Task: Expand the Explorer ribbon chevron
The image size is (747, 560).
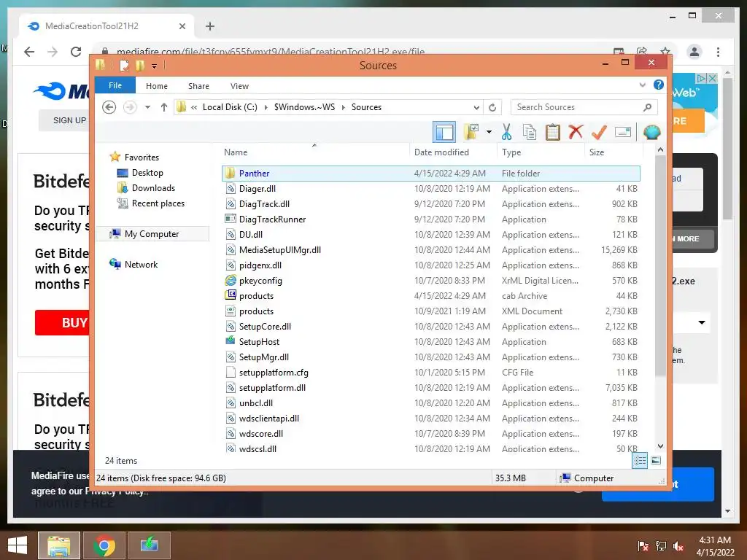Action: (x=642, y=85)
